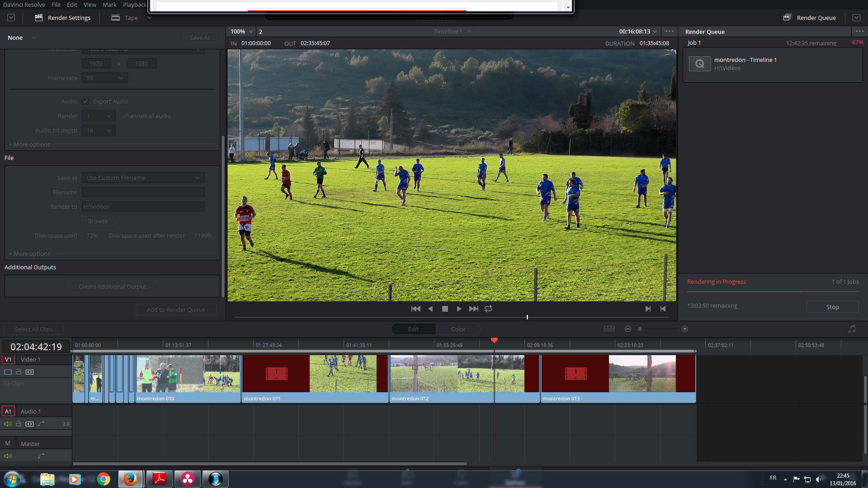Viewport: 868px width, 488px height.
Task: Open the viewer options dots menu
Action: (x=670, y=31)
